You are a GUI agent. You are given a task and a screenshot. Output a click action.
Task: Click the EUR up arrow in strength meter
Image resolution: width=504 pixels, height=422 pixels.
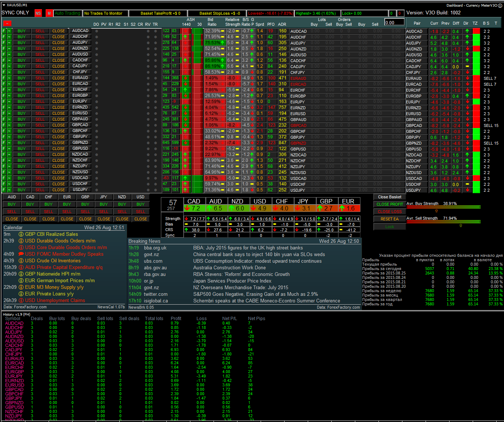[x=342, y=209]
